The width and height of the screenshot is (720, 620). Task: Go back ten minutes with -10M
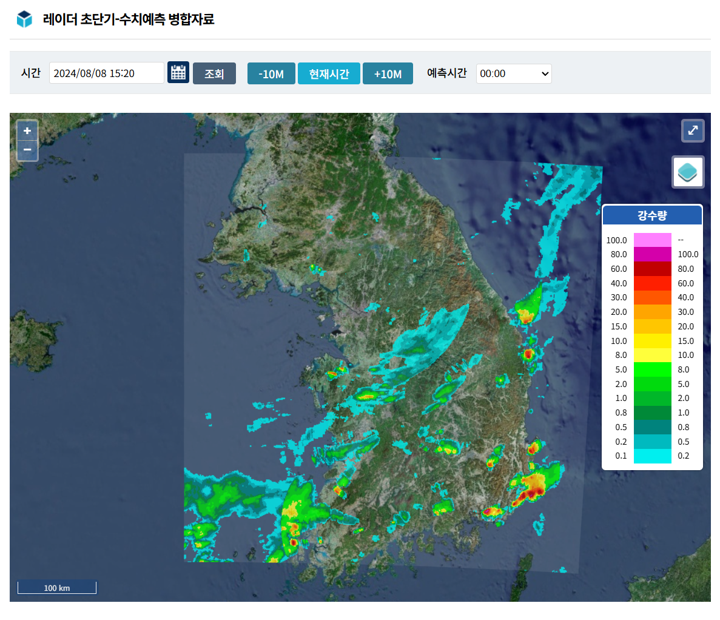(271, 73)
